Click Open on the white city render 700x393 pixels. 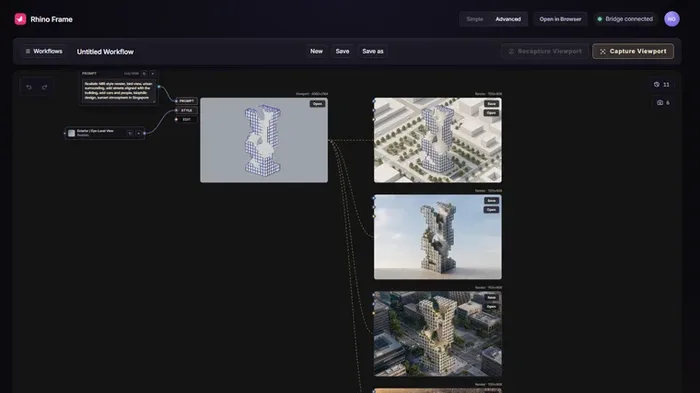[492, 113]
